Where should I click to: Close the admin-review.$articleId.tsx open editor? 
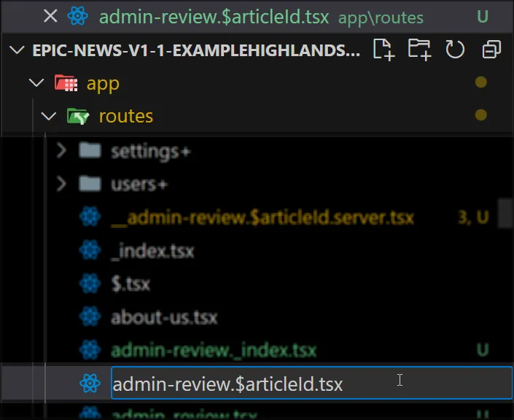50,16
